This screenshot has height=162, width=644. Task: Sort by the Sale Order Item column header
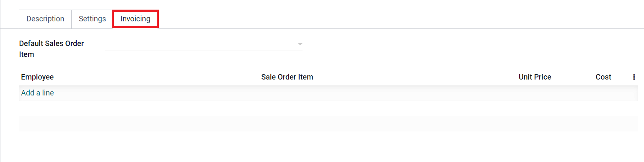click(x=287, y=77)
